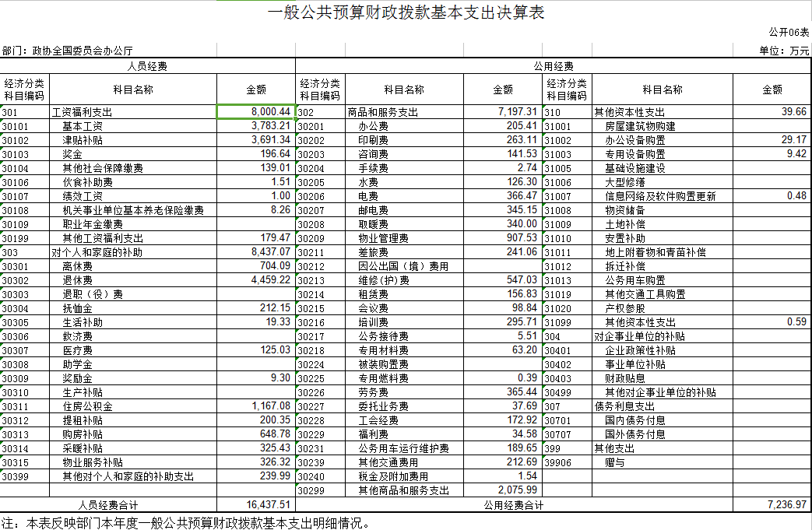Select the 其他社会保障缴费 cell
Screen dimensions: 812x530
point(133,168)
